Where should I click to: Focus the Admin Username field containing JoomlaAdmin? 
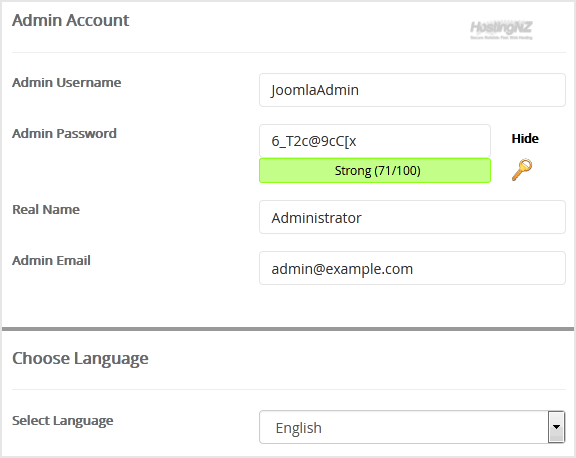tap(412, 90)
